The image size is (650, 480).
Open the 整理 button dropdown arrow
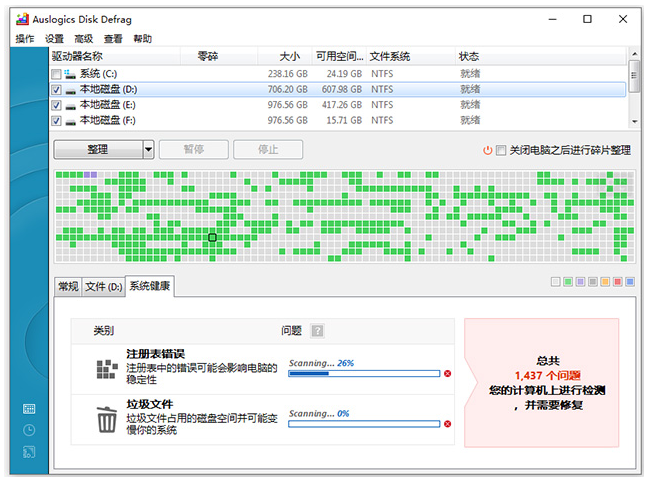(x=148, y=150)
